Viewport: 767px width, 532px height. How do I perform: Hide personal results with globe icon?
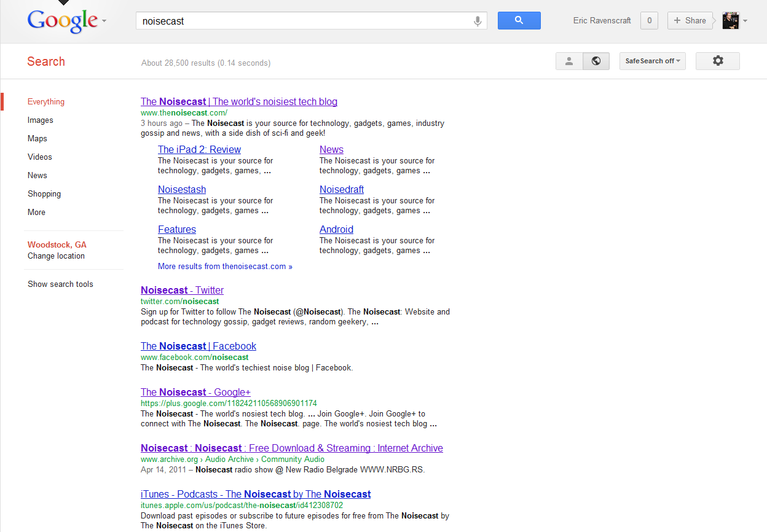click(596, 61)
